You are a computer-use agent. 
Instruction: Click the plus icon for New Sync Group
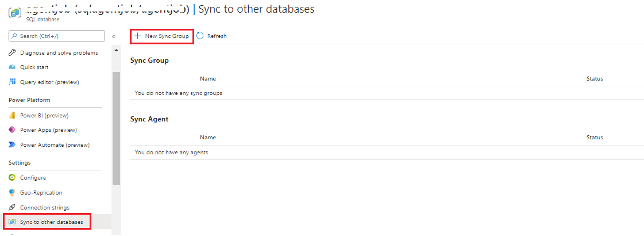[137, 36]
